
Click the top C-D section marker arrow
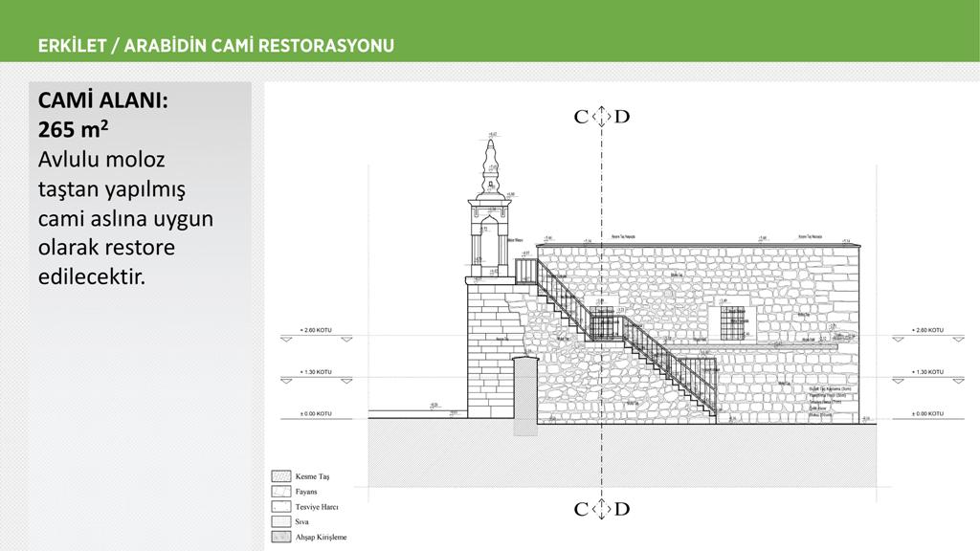(601, 117)
